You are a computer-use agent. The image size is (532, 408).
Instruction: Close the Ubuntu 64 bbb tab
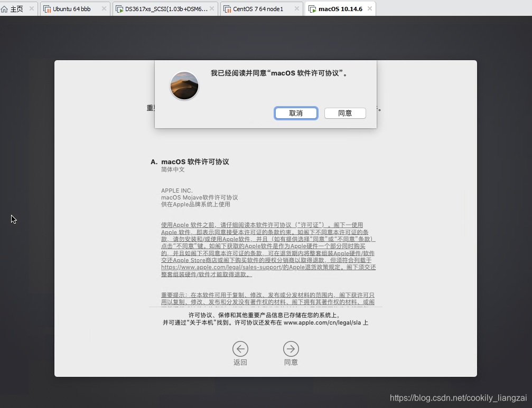click(x=104, y=9)
